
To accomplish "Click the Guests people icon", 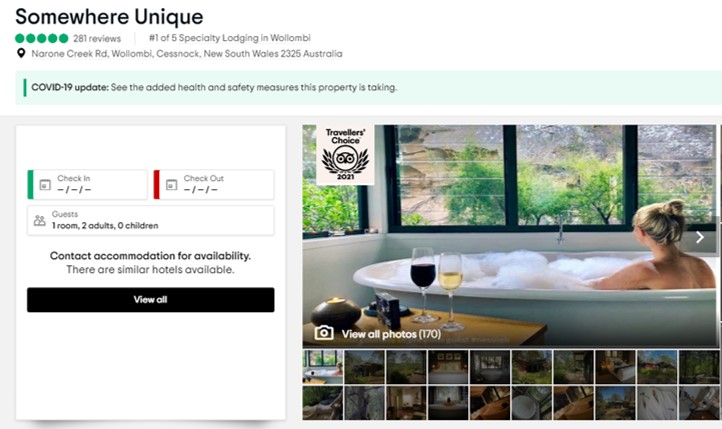I will [40, 220].
